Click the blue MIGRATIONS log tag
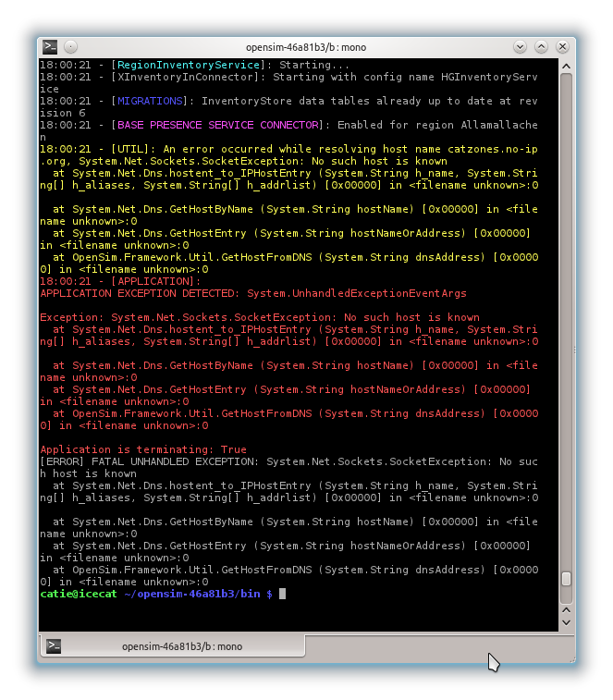 pos(150,101)
